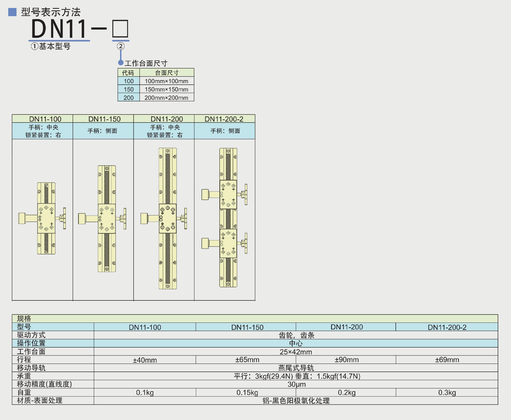Click the DN11-150 stage drawing
Screen dimensions: 511x420
(107, 219)
